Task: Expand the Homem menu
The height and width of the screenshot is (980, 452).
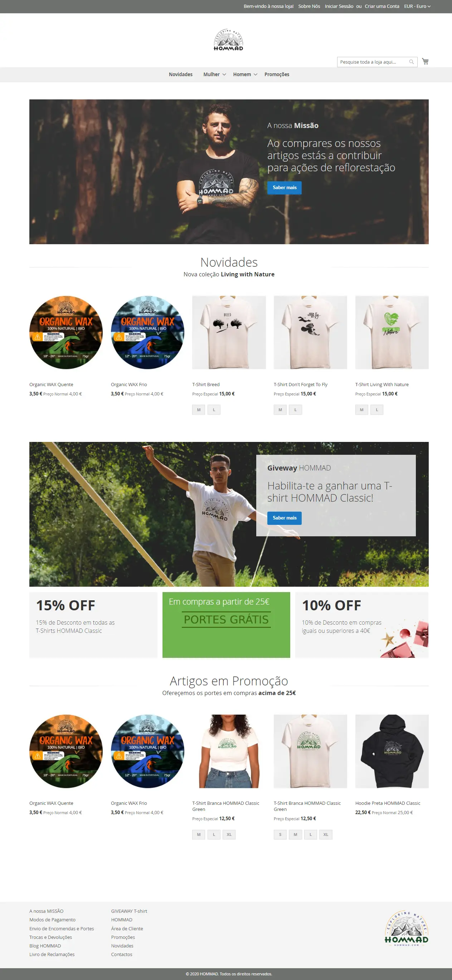Action: pos(245,75)
